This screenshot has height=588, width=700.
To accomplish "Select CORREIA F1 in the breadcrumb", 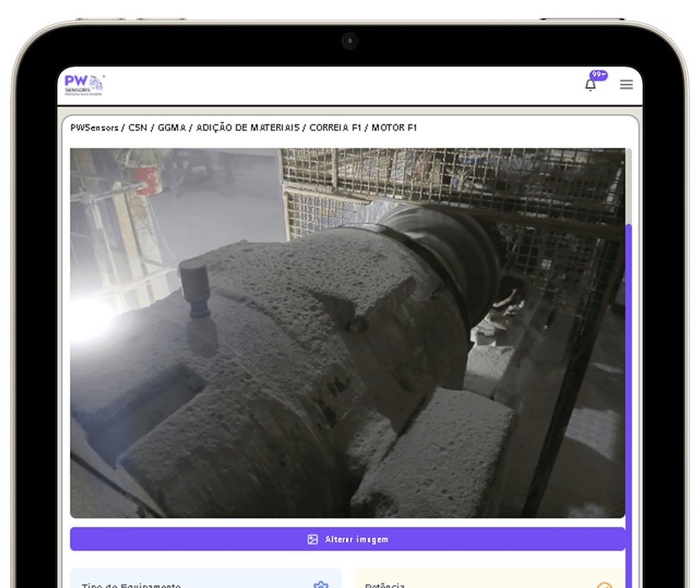I will click(335, 128).
